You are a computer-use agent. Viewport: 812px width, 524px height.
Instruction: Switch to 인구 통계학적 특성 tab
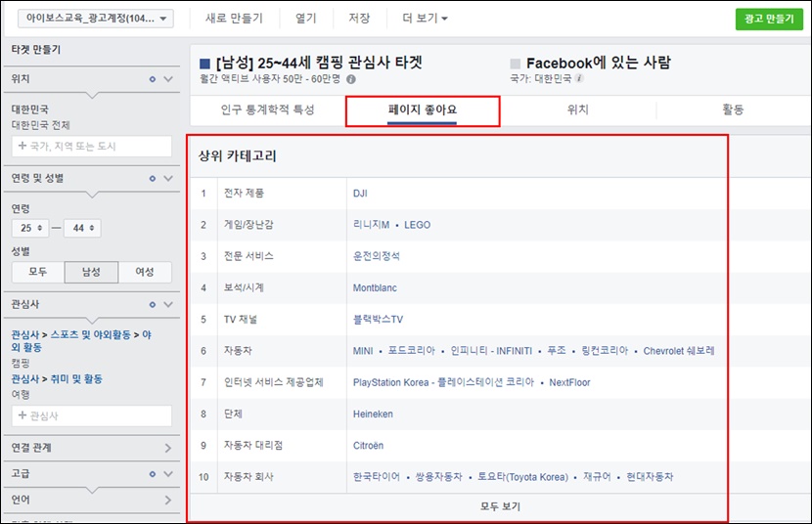pyautogui.click(x=268, y=109)
